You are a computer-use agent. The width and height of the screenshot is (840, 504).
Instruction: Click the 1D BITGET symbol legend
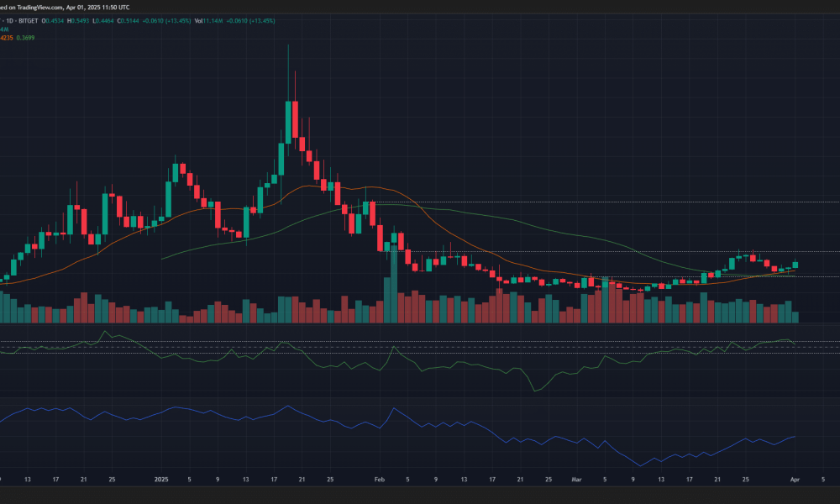click(x=20, y=21)
